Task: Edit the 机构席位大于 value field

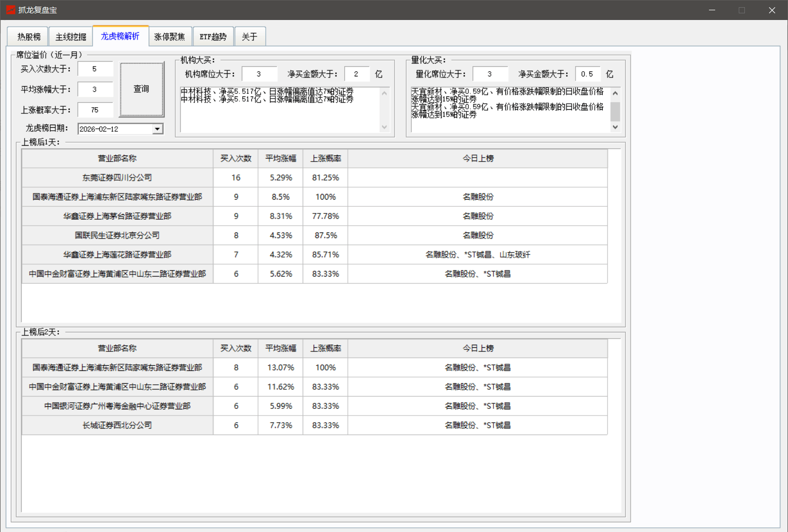Action: tap(259, 74)
